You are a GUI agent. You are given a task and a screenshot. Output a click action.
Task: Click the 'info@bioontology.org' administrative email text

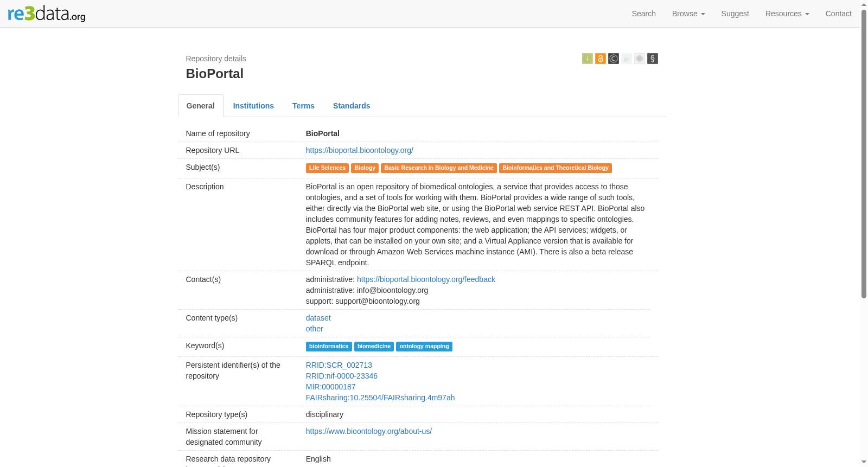pos(393,290)
